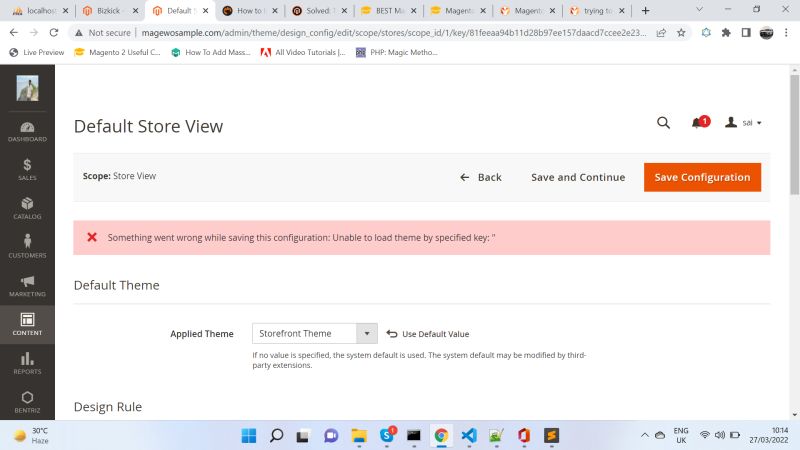Open Visual Studio Code from taskbar
Screen dimensions: 800x450
(469, 436)
